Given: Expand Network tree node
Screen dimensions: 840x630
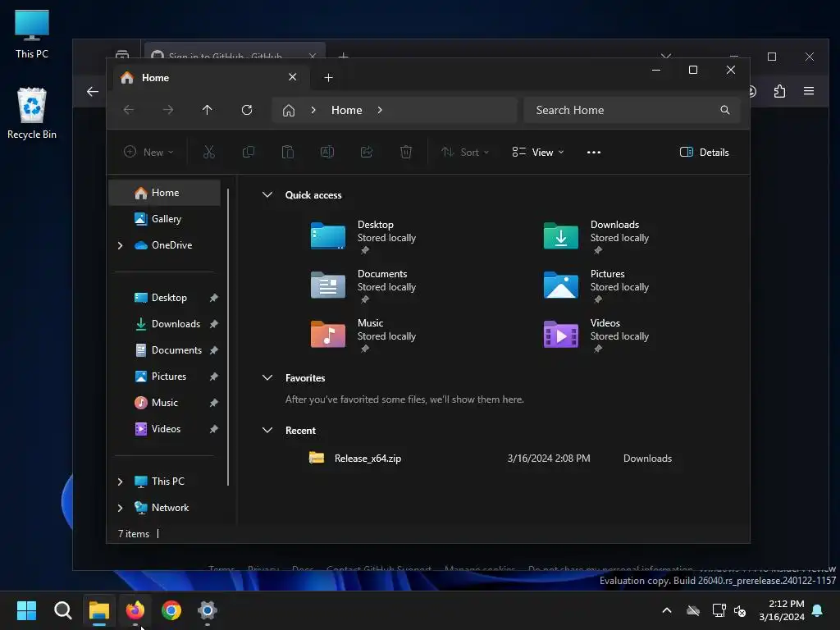Looking at the screenshot, I should pos(120,508).
